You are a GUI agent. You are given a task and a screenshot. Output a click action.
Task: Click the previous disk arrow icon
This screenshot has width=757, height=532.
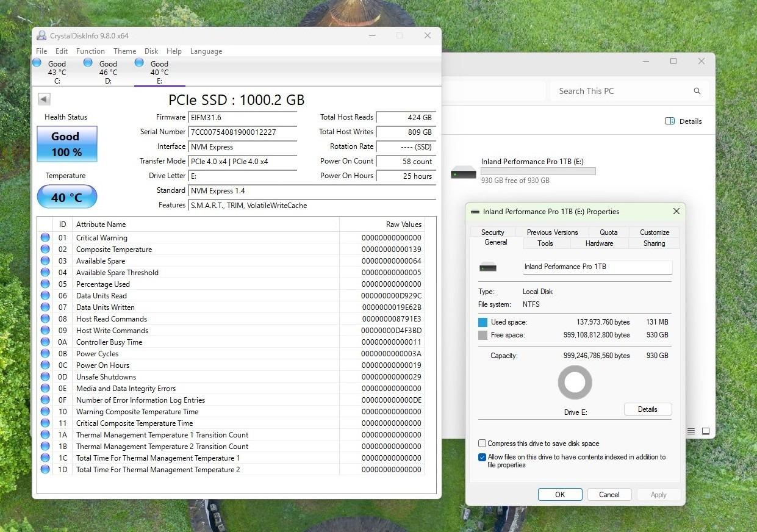[44, 99]
